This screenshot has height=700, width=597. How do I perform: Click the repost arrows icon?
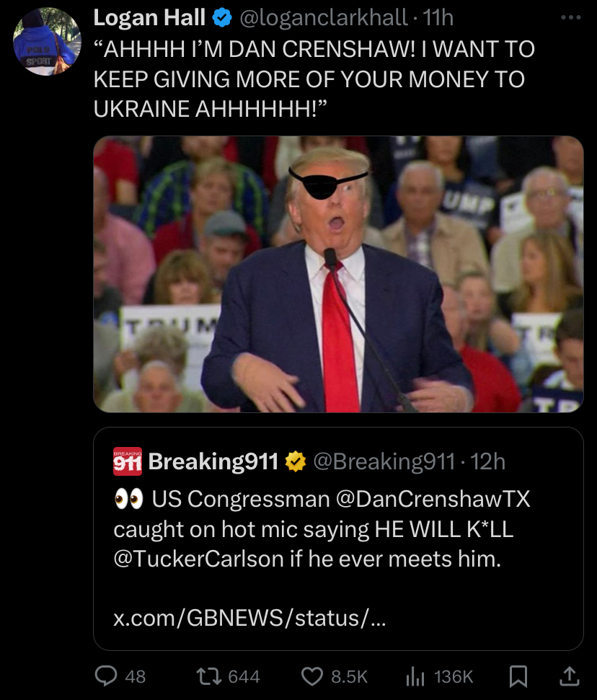tap(209, 676)
